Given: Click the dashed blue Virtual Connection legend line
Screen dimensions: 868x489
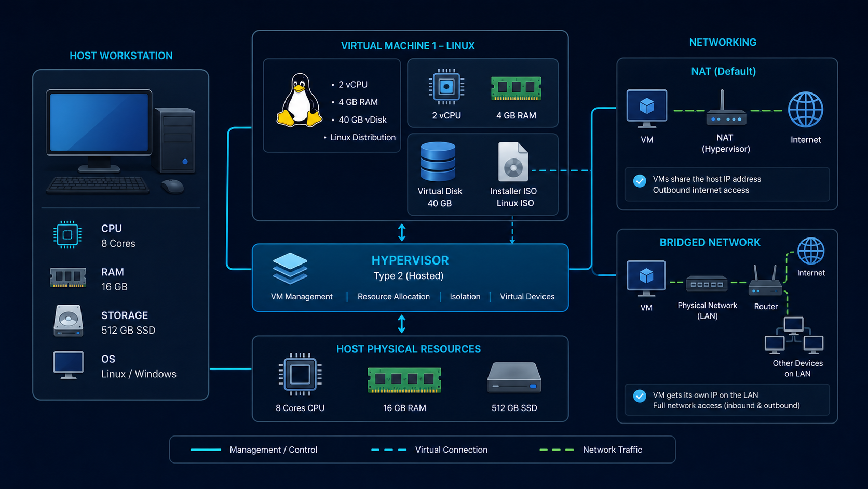Looking at the screenshot, I should [x=389, y=450].
